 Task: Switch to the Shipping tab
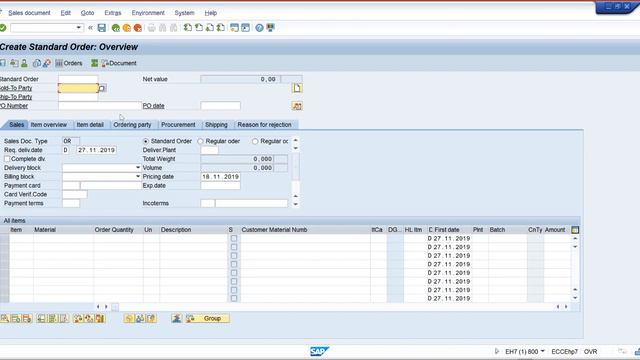216,125
